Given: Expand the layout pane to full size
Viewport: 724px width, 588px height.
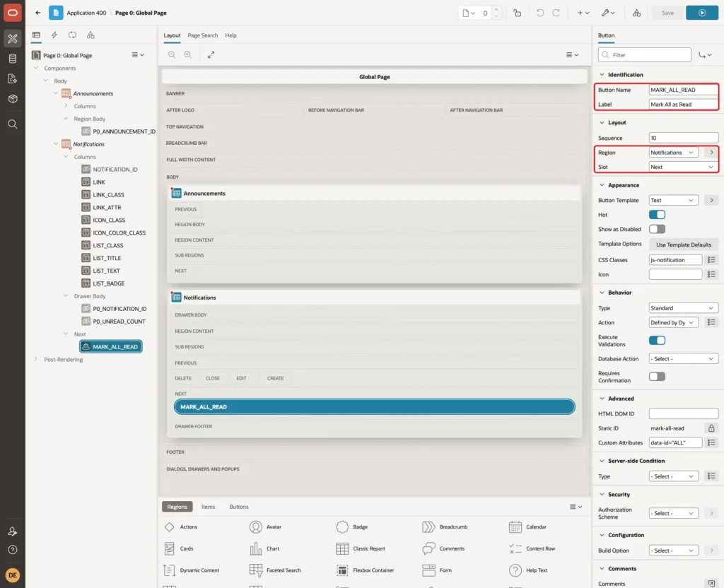Looking at the screenshot, I should click(x=211, y=54).
